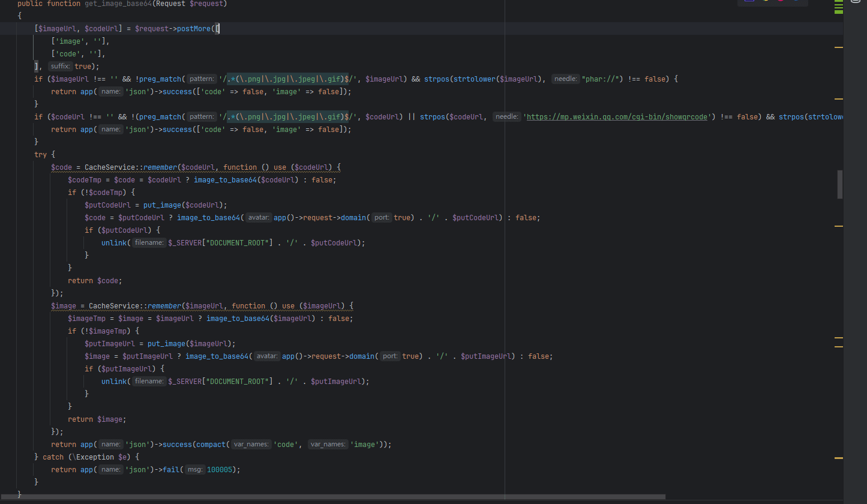Click the catch (\Exception $e) clause

click(86, 457)
